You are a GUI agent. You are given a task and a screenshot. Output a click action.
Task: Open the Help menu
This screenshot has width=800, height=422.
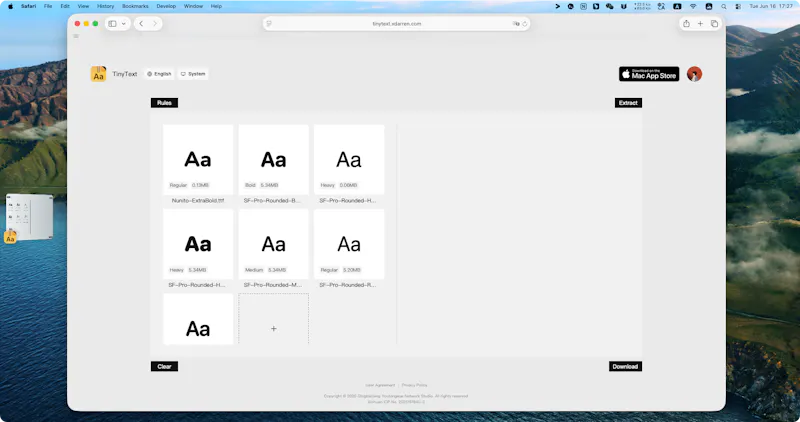click(x=216, y=6)
